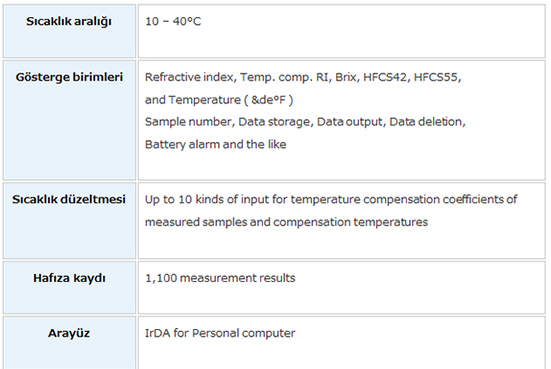The height and width of the screenshot is (369, 551).
Task: Click the 'Sıcaklık aralığı' header cell
Action: pyautogui.click(x=69, y=31)
